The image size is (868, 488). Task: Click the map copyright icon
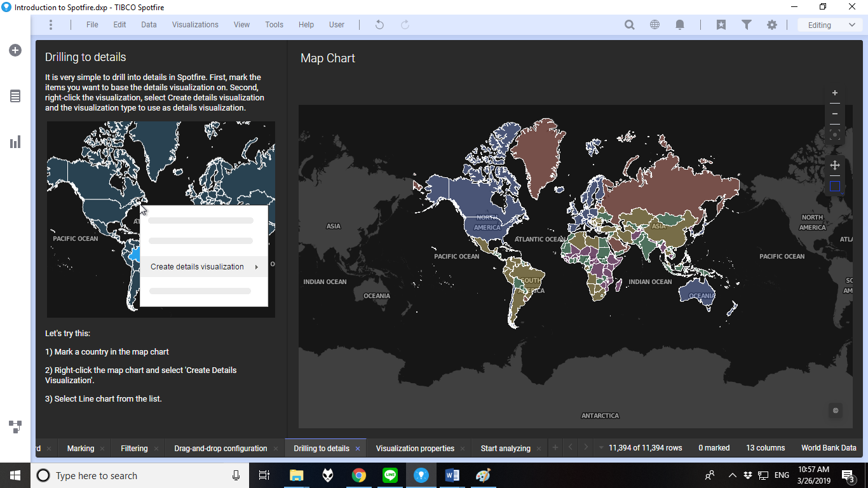836,410
